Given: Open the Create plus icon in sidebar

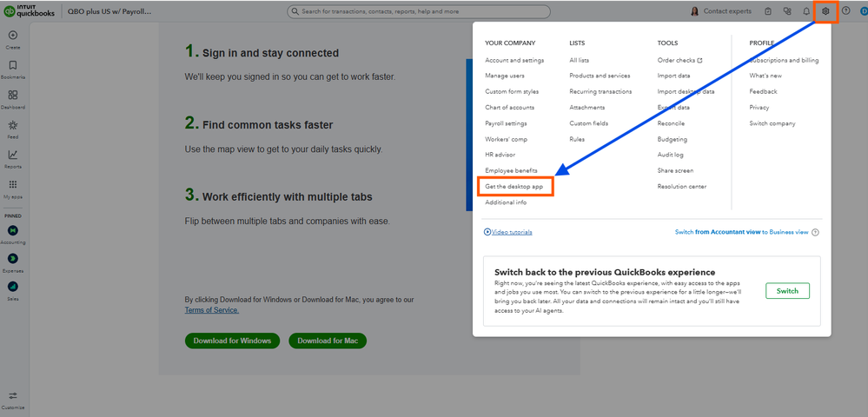Looking at the screenshot, I should coord(13,36).
